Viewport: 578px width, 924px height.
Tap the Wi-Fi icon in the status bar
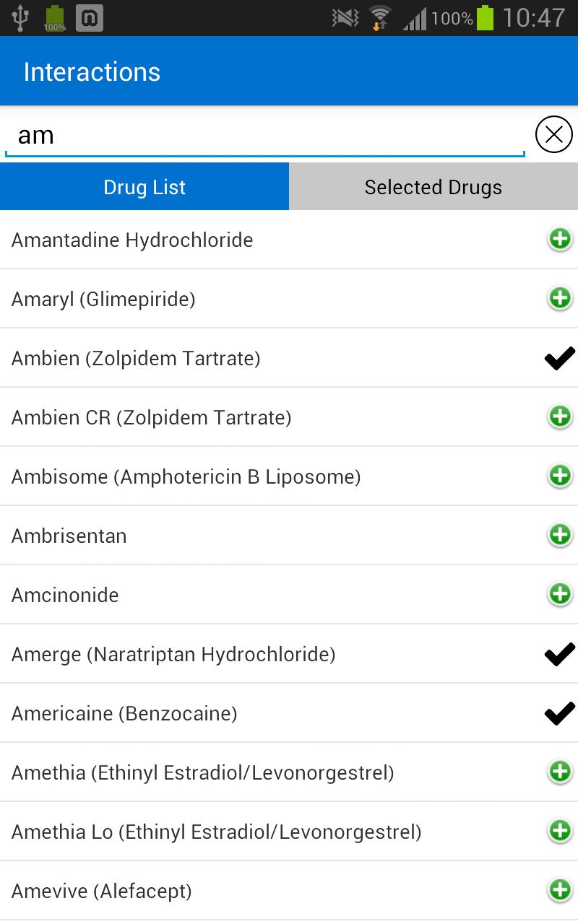pyautogui.click(x=379, y=17)
